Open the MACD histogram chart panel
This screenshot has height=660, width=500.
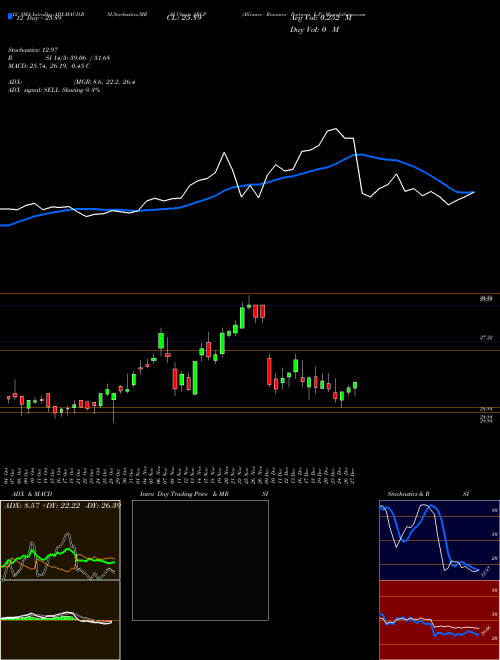coord(60,620)
